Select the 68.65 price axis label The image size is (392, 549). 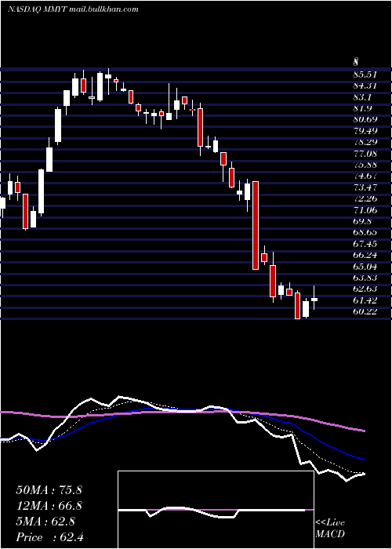click(x=365, y=232)
